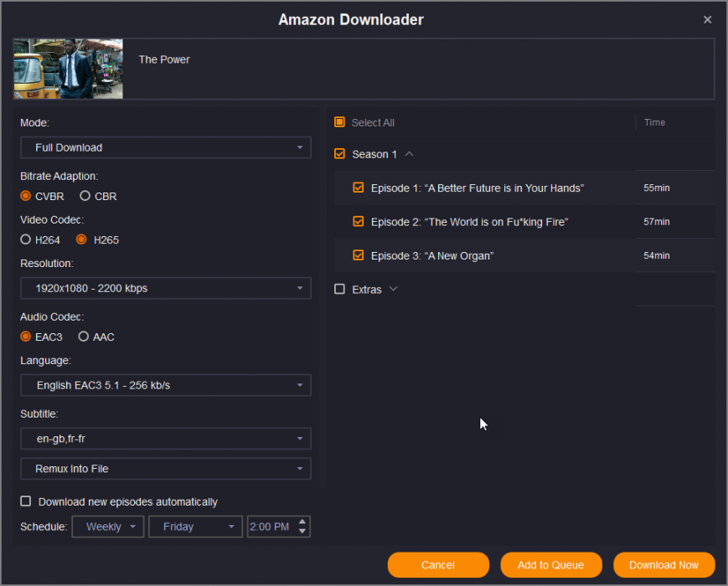Open The Power show thumbnail
Viewport: 728px width, 586px height.
click(x=68, y=69)
